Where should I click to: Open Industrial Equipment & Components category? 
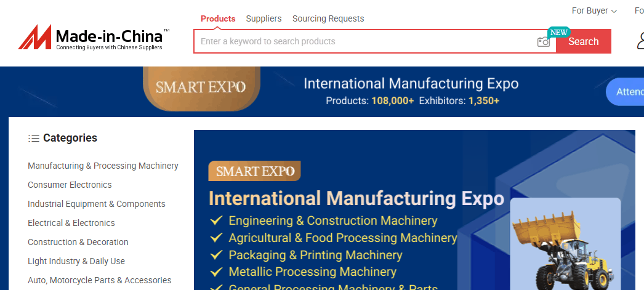pyautogui.click(x=97, y=204)
